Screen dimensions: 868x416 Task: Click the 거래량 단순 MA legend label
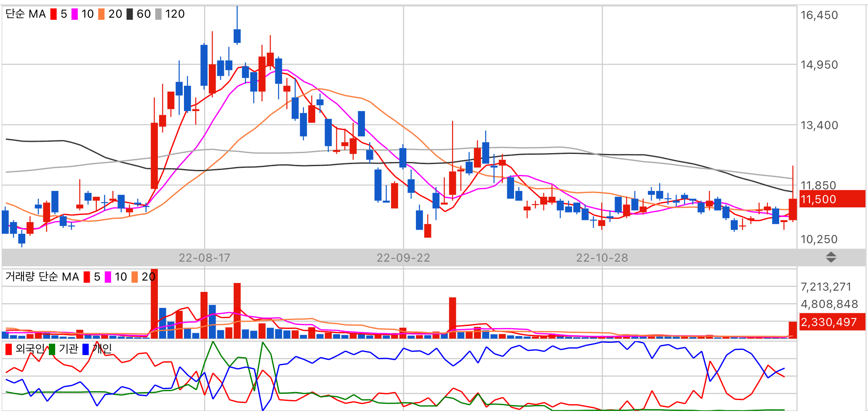[42, 277]
